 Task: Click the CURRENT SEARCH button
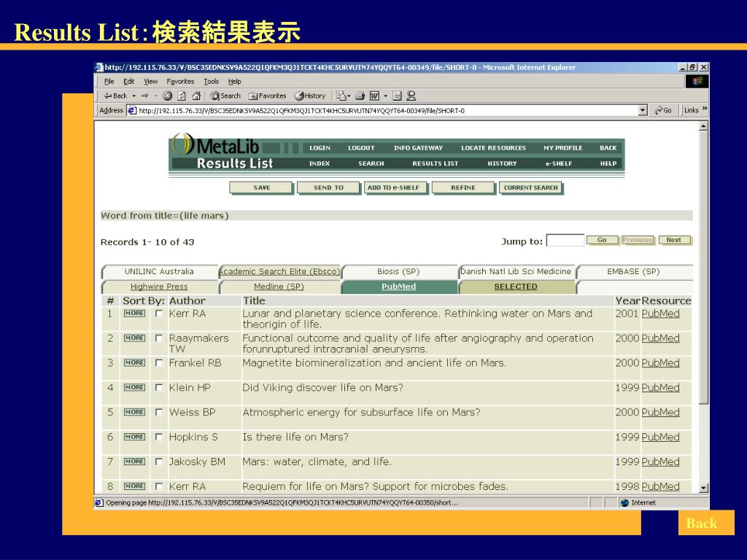[x=531, y=187]
